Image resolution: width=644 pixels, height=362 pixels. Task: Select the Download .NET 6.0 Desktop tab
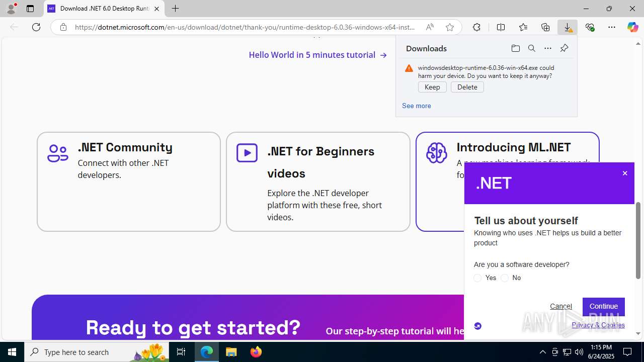(105, 9)
